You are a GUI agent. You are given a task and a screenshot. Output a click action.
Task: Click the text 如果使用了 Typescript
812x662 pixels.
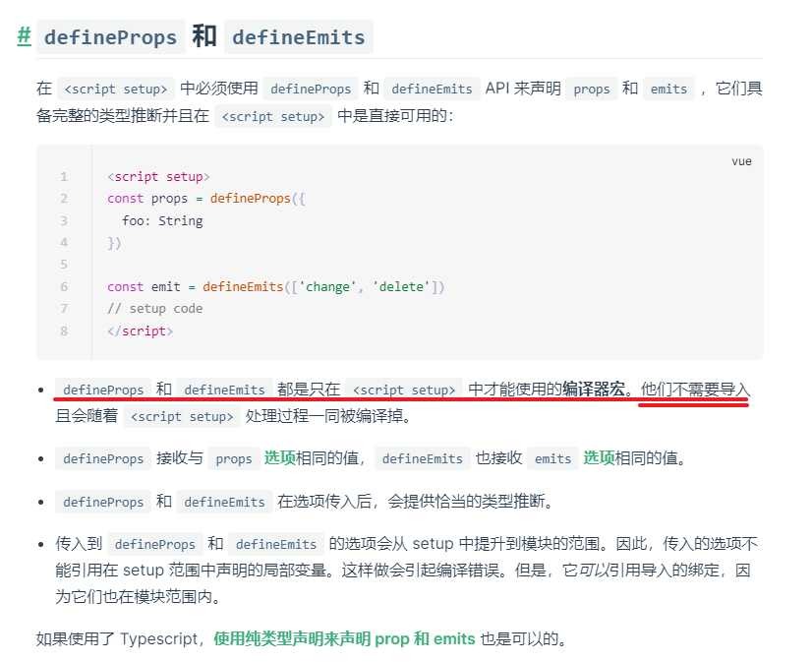pyautogui.click(x=117, y=638)
